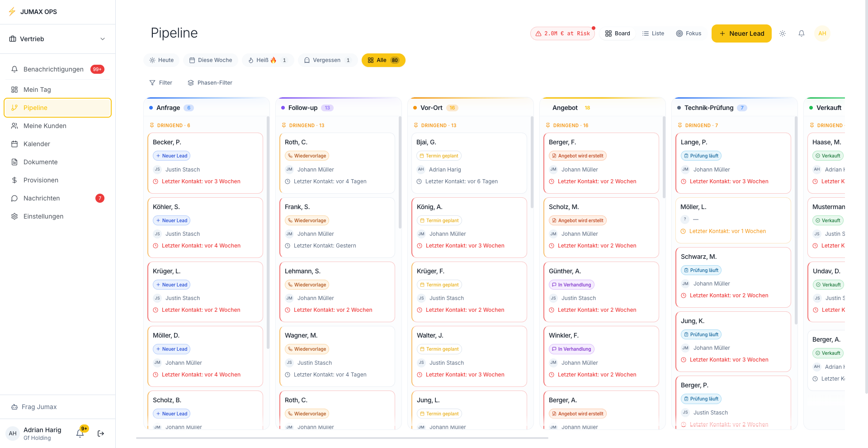This screenshot has height=448, width=868.
Task: Collapse the Angebot DRINGEND · 16 group
Action: 567,125
